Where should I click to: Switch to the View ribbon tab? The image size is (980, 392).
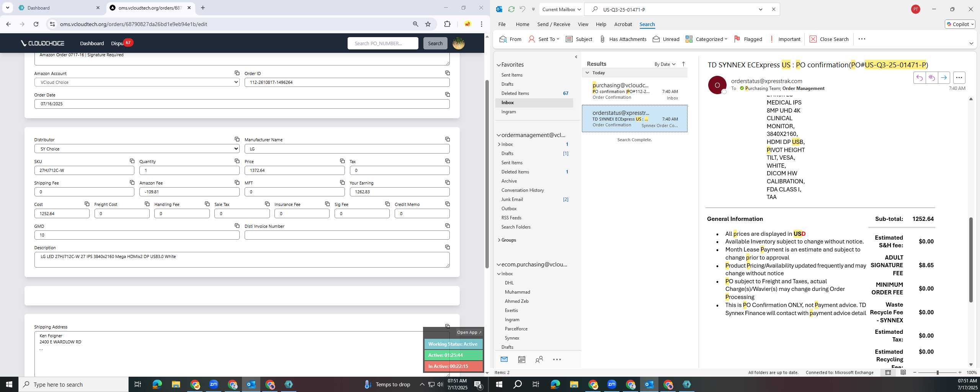pos(583,24)
